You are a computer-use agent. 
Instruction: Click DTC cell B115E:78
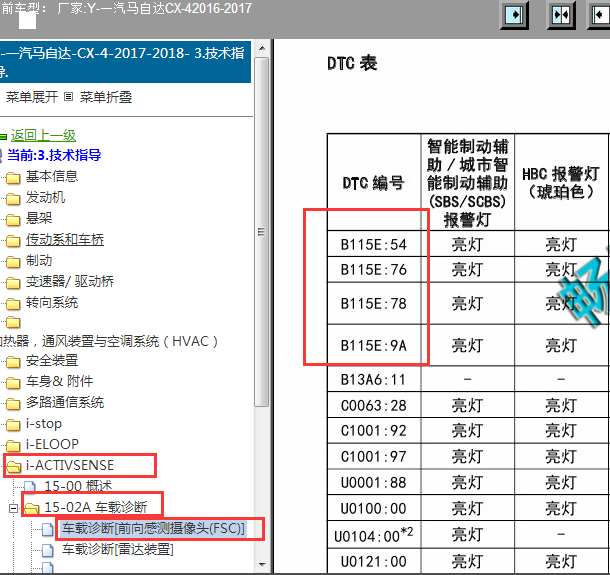(374, 303)
